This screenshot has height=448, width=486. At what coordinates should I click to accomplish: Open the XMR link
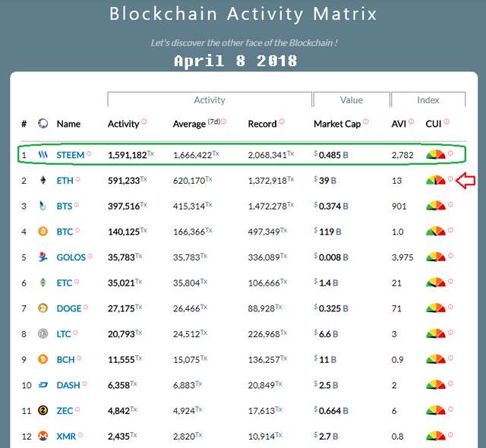66,437
